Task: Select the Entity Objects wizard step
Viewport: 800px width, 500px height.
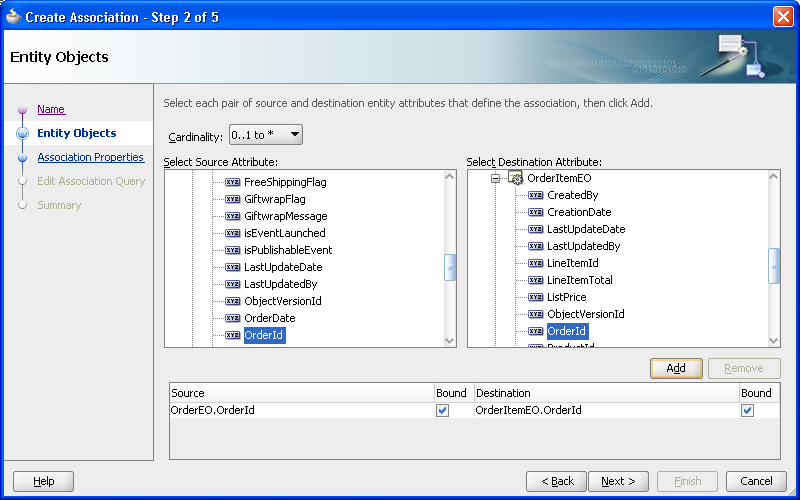Action: [77, 133]
